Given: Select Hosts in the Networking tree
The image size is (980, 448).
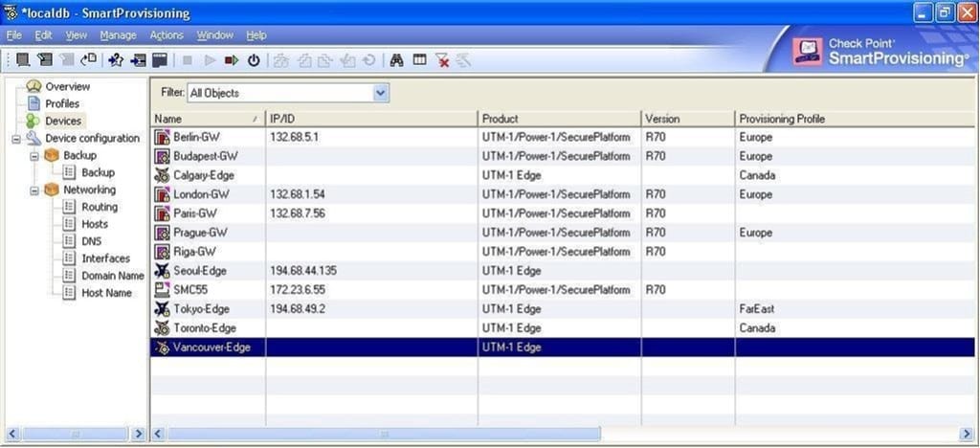Looking at the screenshot, I should pos(95,224).
